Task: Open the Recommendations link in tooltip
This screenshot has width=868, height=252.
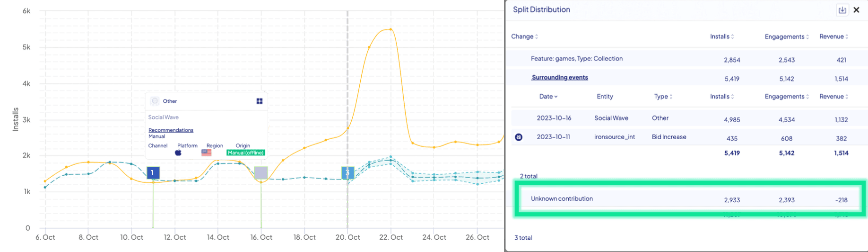Action: coord(171,130)
